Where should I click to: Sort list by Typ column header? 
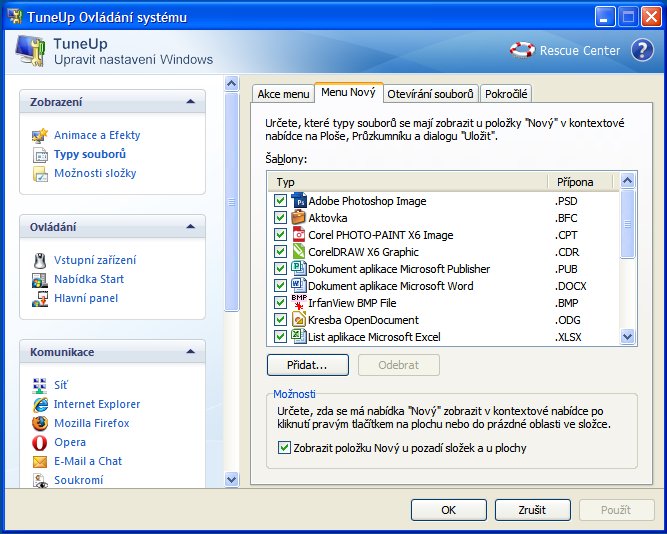(x=408, y=182)
